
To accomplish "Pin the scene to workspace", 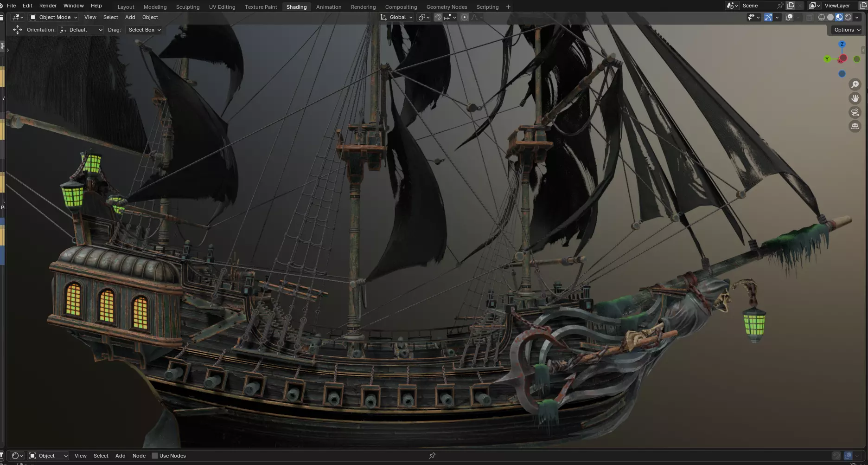I will pos(780,6).
